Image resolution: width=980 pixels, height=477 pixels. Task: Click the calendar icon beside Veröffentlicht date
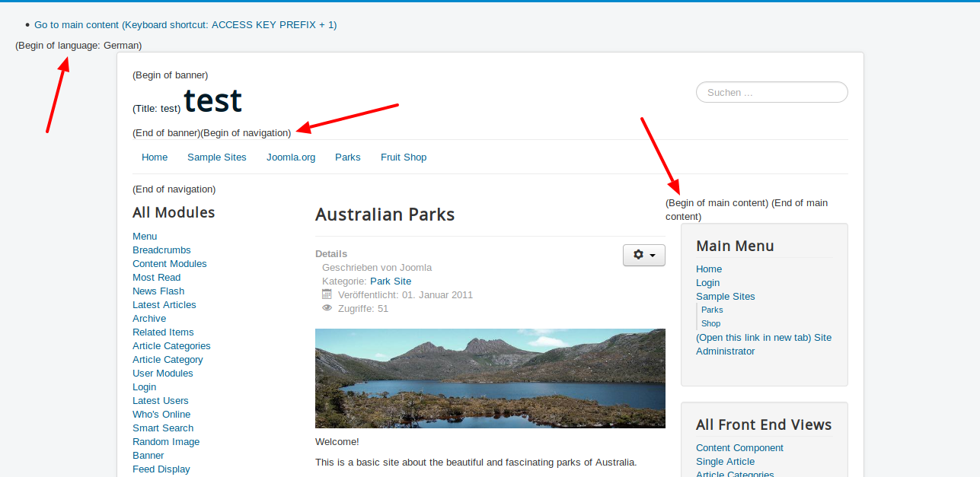(x=327, y=294)
